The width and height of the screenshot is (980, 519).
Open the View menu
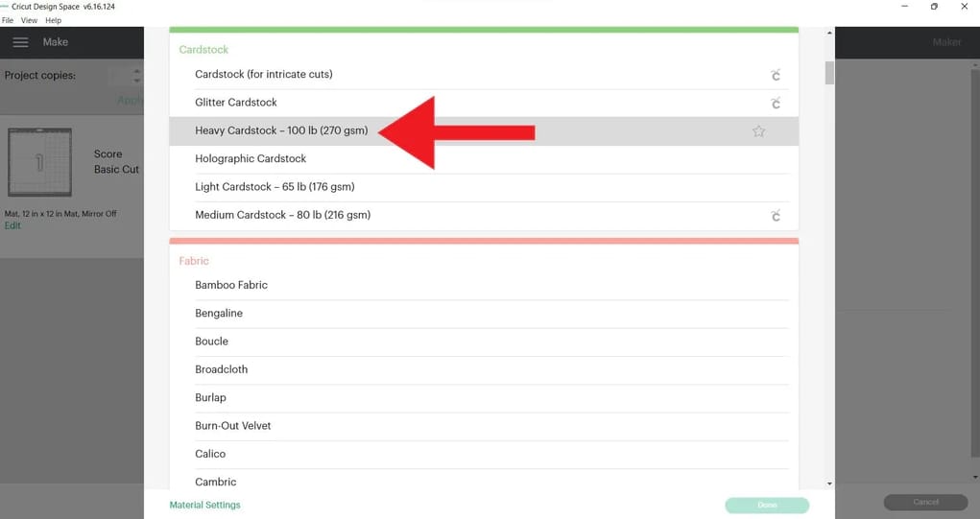(x=29, y=20)
